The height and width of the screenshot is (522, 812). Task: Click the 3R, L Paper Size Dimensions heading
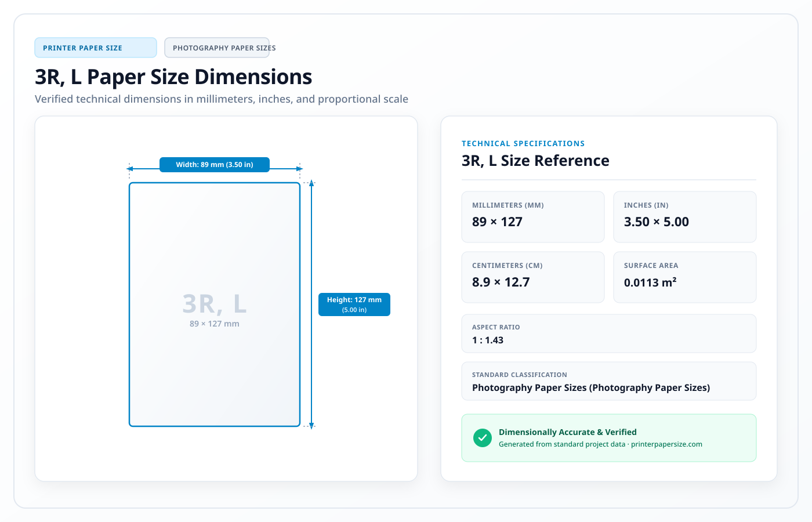[173, 77]
